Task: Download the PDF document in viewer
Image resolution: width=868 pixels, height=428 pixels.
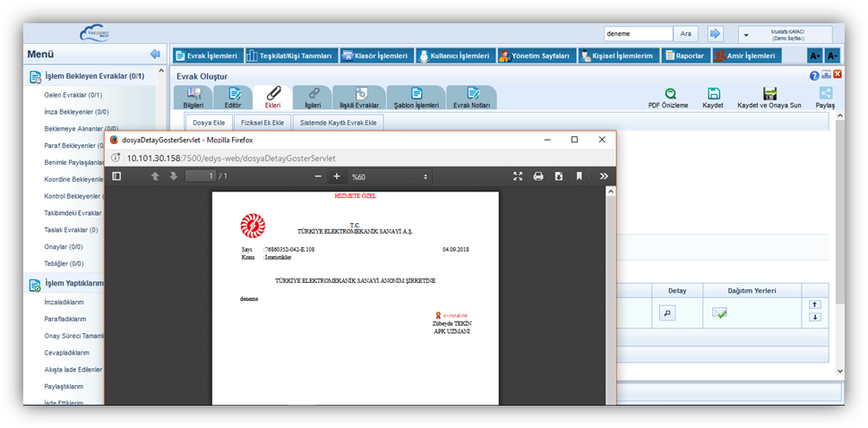Action: [559, 176]
